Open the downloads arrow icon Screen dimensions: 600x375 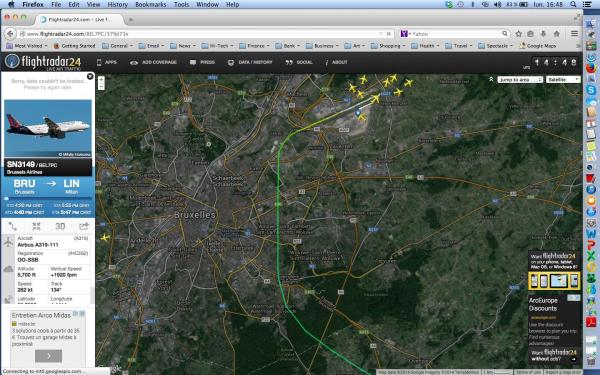pyautogui.click(x=543, y=34)
